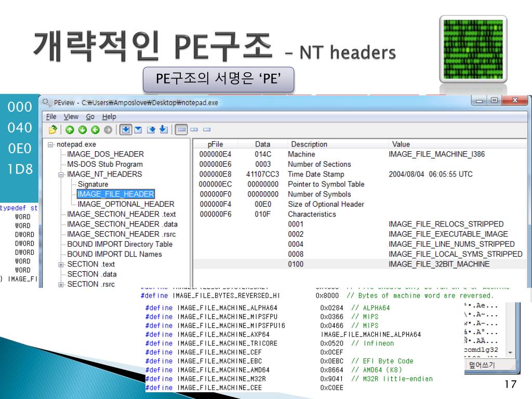This screenshot has height=399, width=532.
Task: Select BOUND IMPORT DLL Names
Action: pyautogui.click(x=114, y=254)
